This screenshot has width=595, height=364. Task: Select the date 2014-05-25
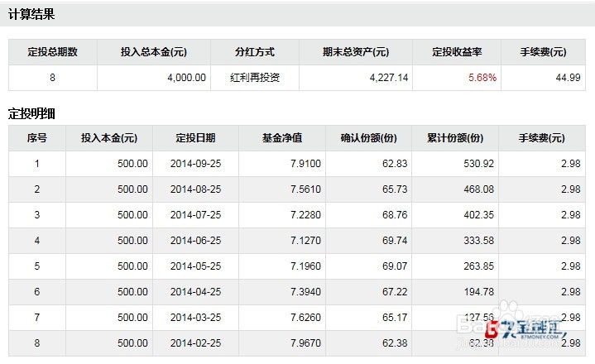pyautogui.click(x=196, y=266)
